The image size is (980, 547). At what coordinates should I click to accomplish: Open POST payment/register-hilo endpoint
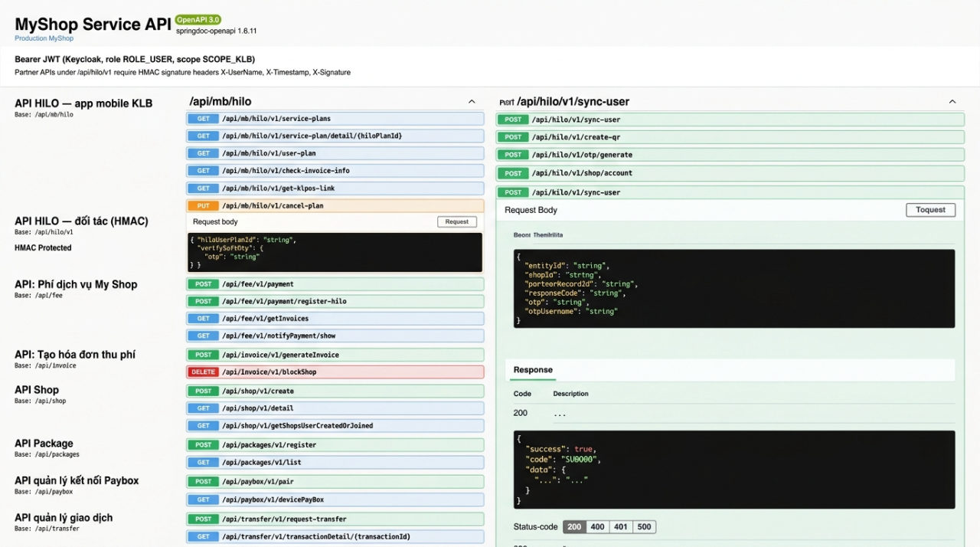click(335, 301)
